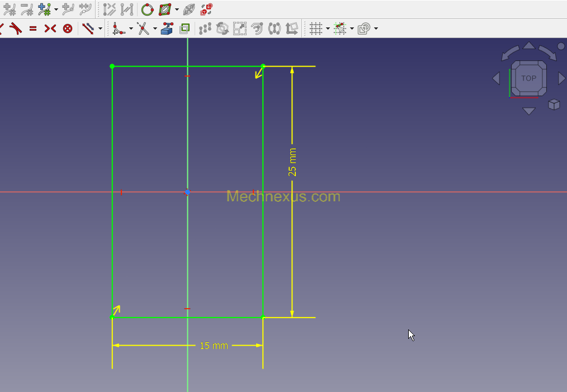Image resolution: width=567 pixels, height=392 pixels.
Task: Select sketch origin point
Action: point(187,192)
